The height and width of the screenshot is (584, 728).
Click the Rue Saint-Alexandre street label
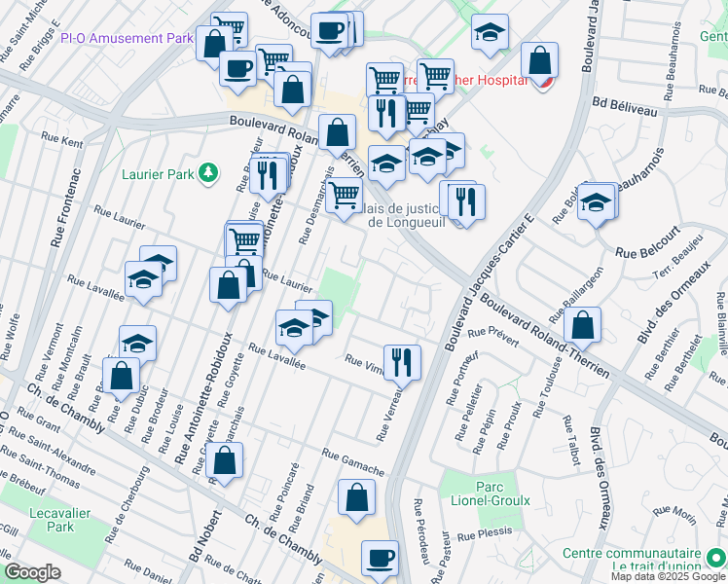(x=52, y=453)
